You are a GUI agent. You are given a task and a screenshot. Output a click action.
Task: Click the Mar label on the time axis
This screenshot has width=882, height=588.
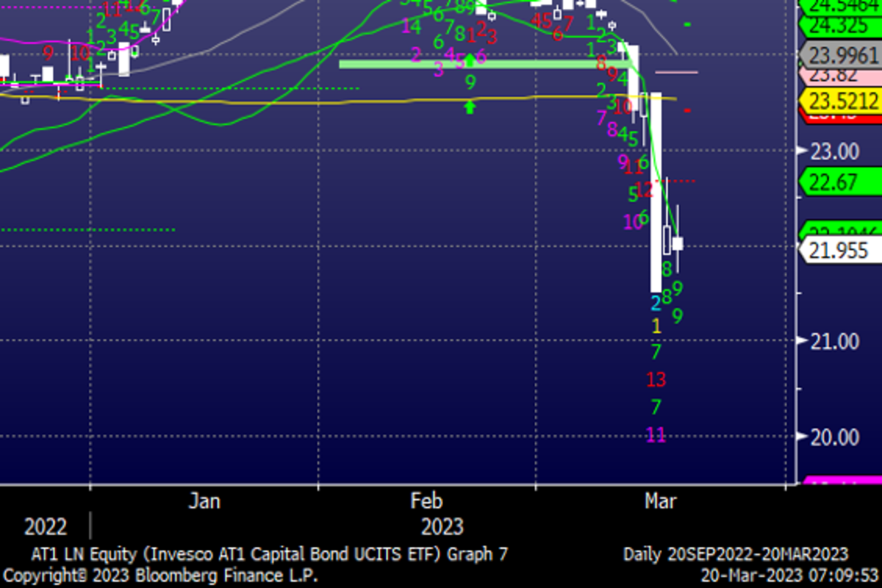tap(660, 501)
